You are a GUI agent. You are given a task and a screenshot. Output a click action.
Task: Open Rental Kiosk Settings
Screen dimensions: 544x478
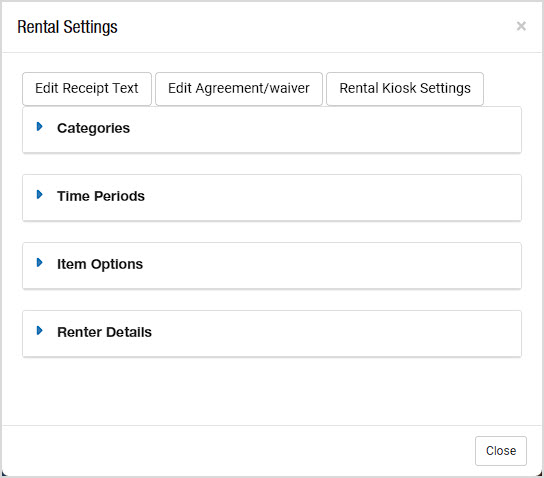pyautogui.click(x=405, y=88)
